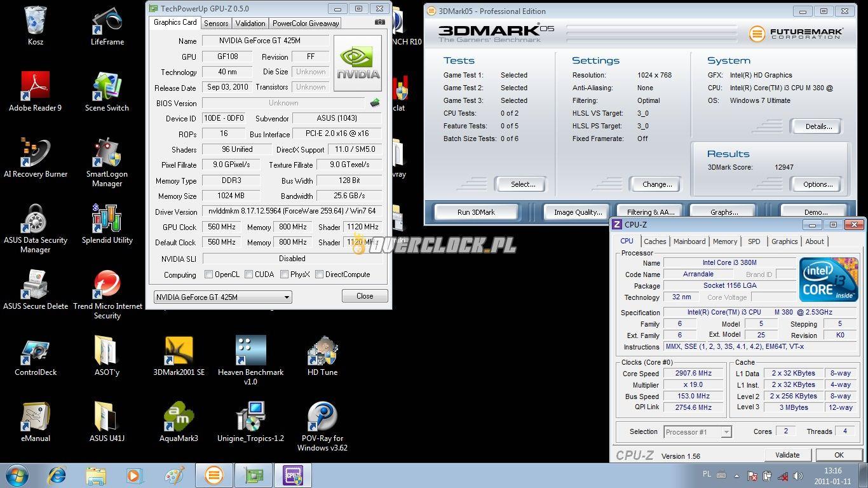Open Scene Switch desktop icon
868x488 pixels.
(x=107, y=91)
